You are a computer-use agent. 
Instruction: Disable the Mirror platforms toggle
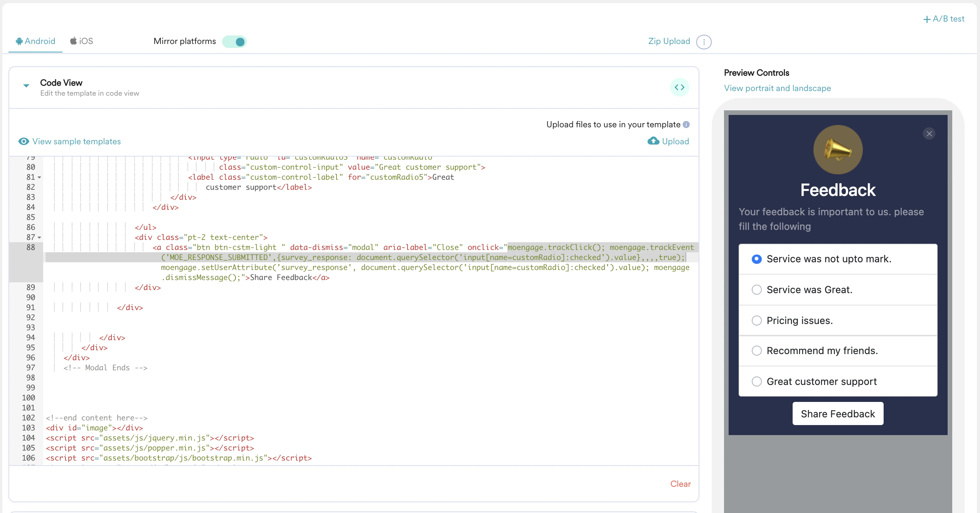[x=234, y=41]
